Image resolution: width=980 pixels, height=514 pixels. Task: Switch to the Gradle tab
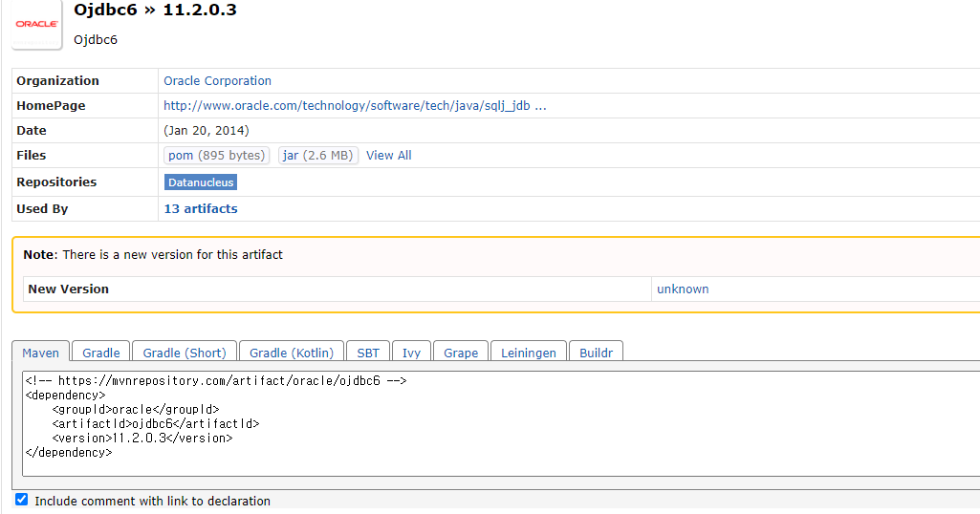coord(100,353)
